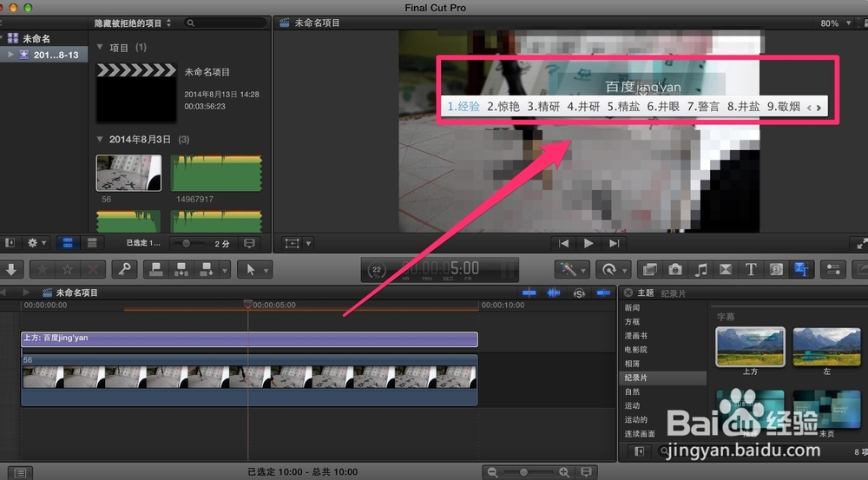Adjust the clip duration slider in browser
The width and height of the screenshot is (868, 480).
tap(187, 244)
